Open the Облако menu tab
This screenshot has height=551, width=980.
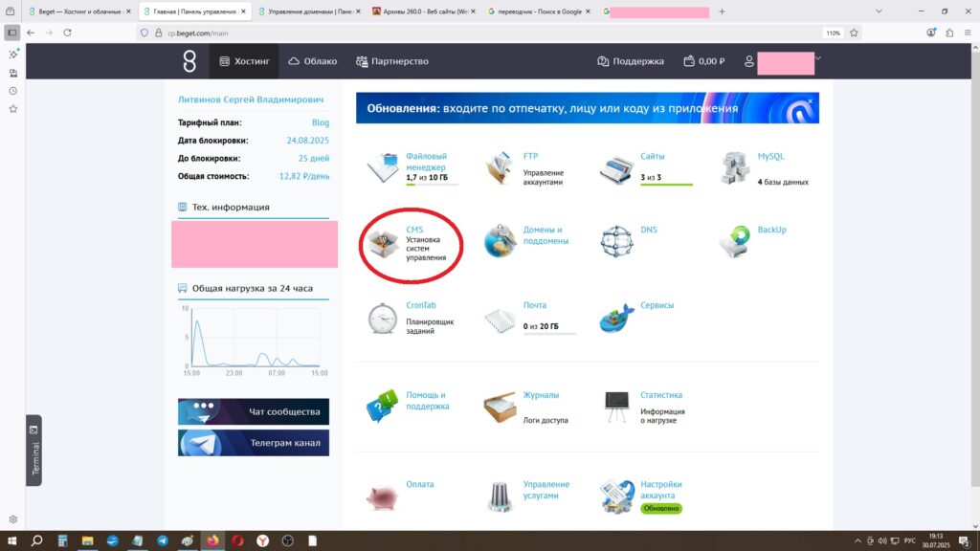tap(313, 61)
